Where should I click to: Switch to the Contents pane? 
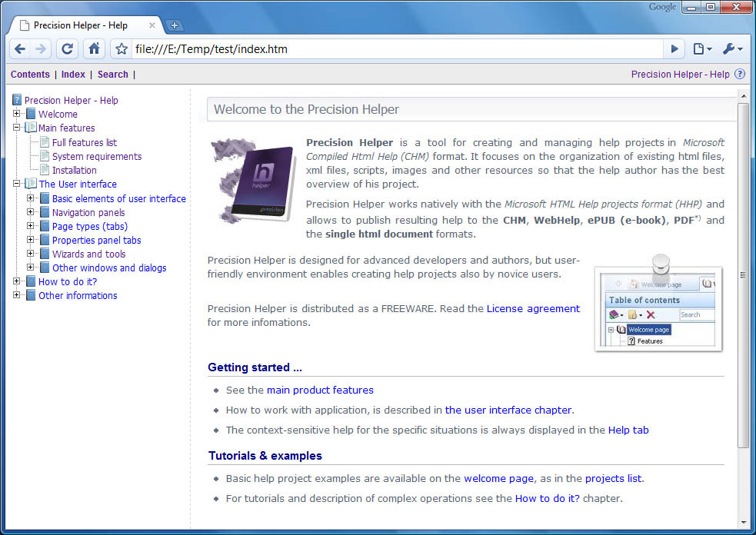pos(30,75)
